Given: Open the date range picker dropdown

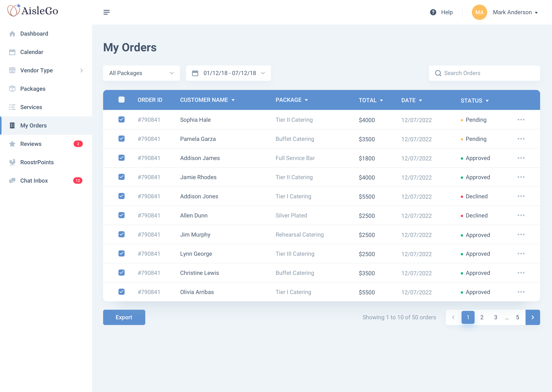Looking at the screenshot, I should point(228,73).
